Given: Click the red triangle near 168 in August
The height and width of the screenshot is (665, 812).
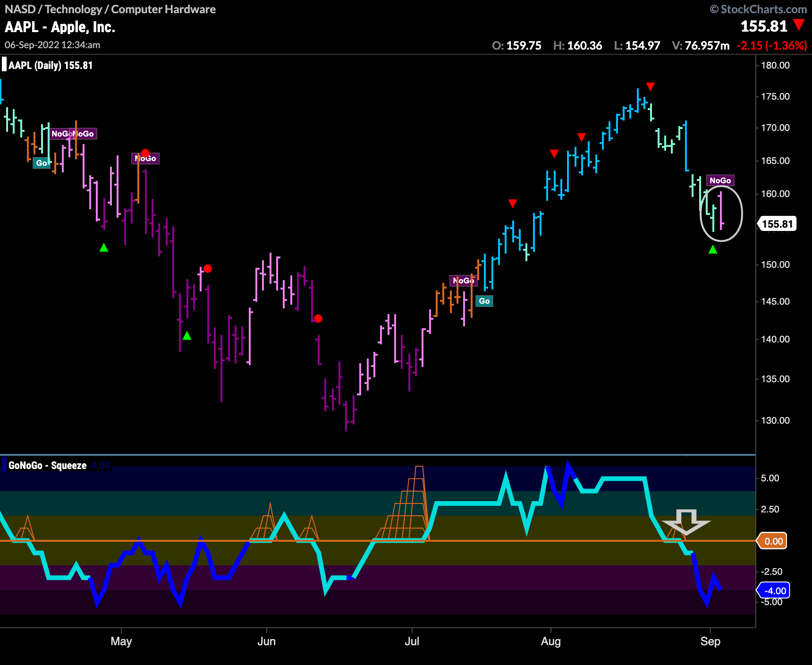Looking at the screenshot, I should pyautogui.click(x=582, y=137).
